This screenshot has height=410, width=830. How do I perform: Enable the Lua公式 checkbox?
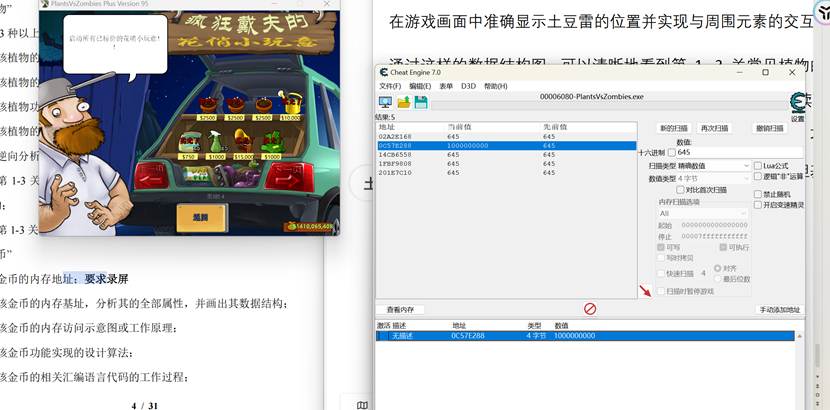click(x=757, y=166)
